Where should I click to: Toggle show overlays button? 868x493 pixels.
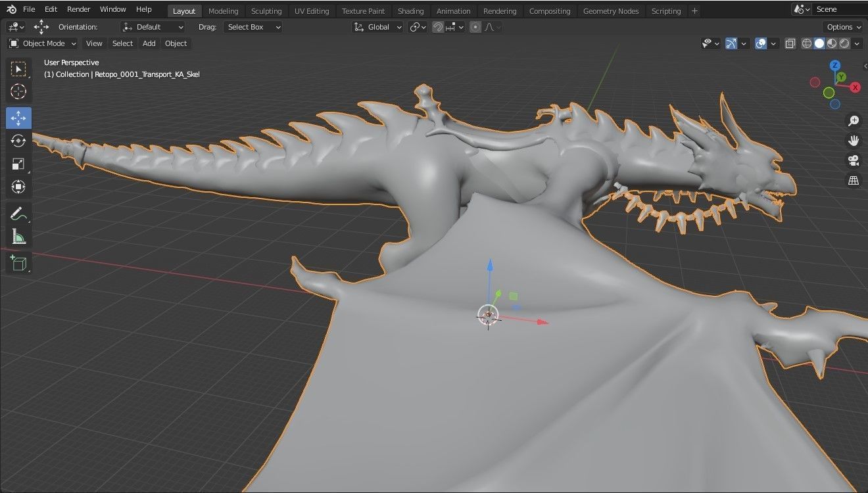point(761,43)
